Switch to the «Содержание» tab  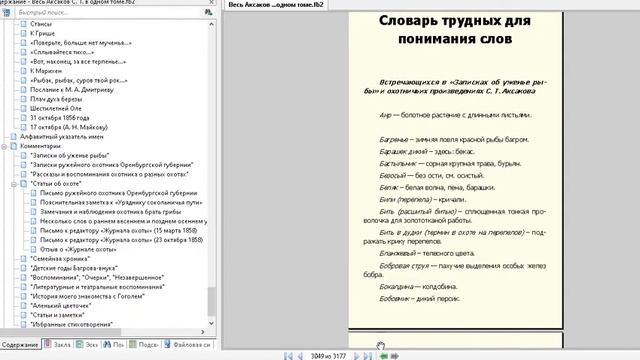[x=20, y=345]
